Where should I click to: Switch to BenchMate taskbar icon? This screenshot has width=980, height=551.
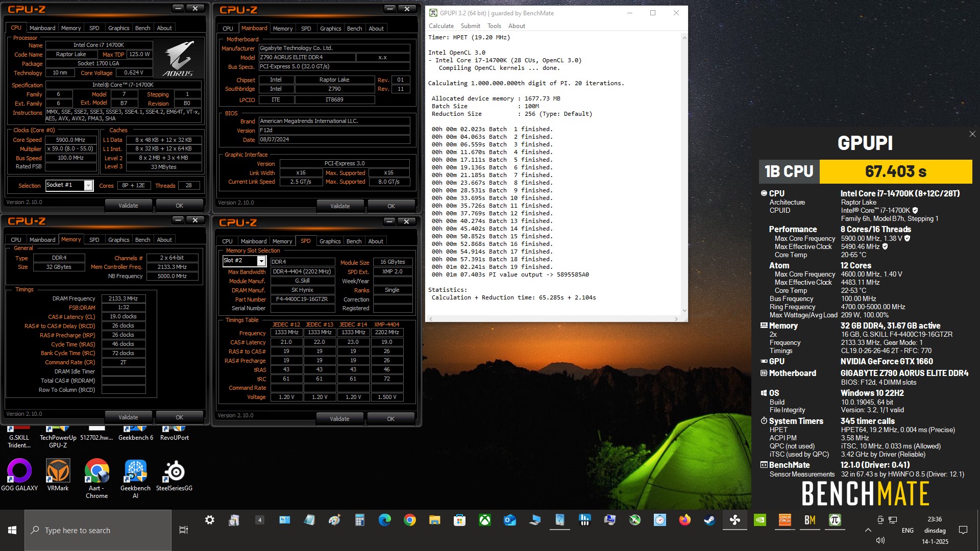pyautogui.click(x=810, y=520)
